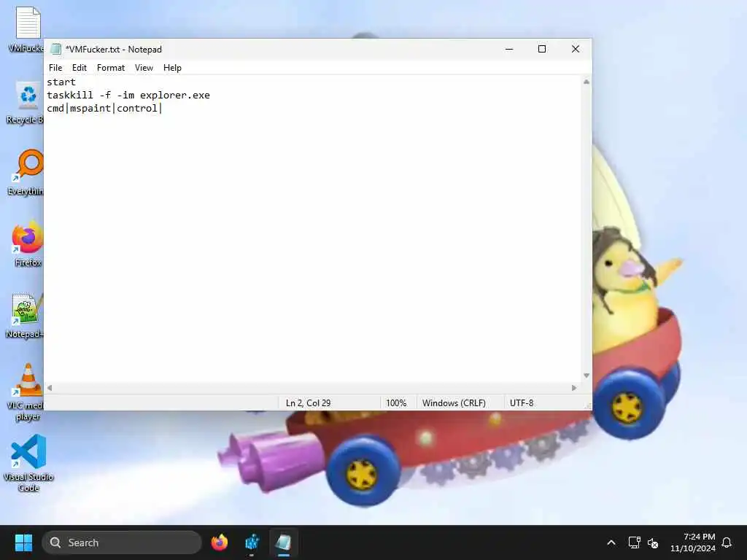Open the clock showing 7:24 PM
Screen dimensions: 747x560
coord(693,542)
